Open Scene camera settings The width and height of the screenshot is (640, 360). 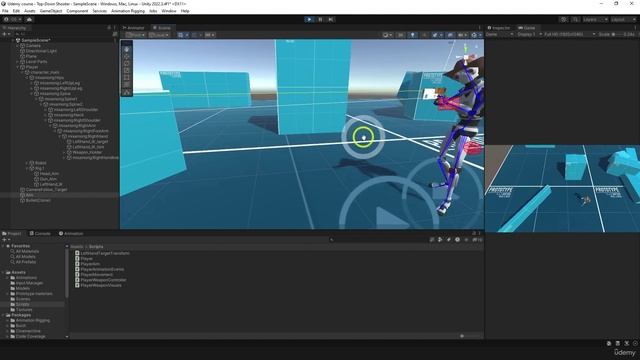pos(462,35)
